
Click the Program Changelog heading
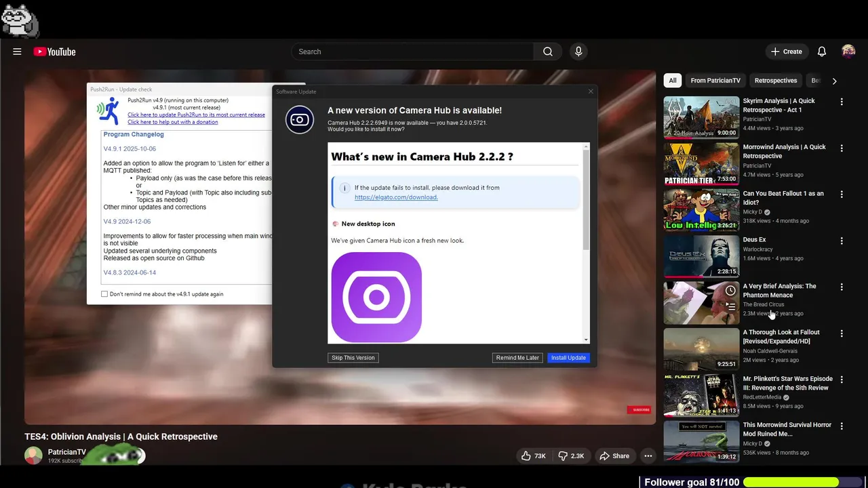tap(134, 134)
